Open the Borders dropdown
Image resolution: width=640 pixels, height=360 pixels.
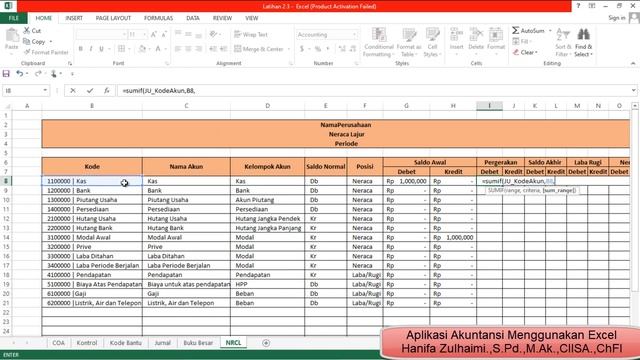pos(129,49)
